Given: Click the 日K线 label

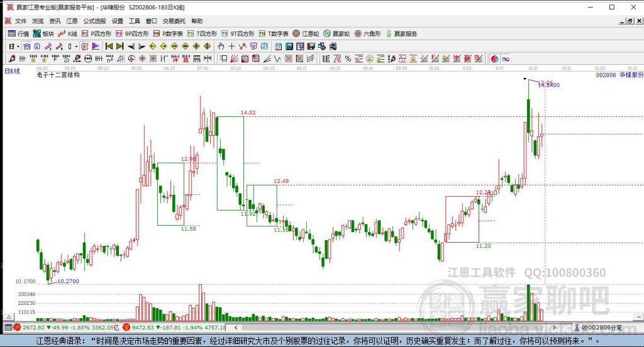Looking at the screenshot, I should click(12, 71).
